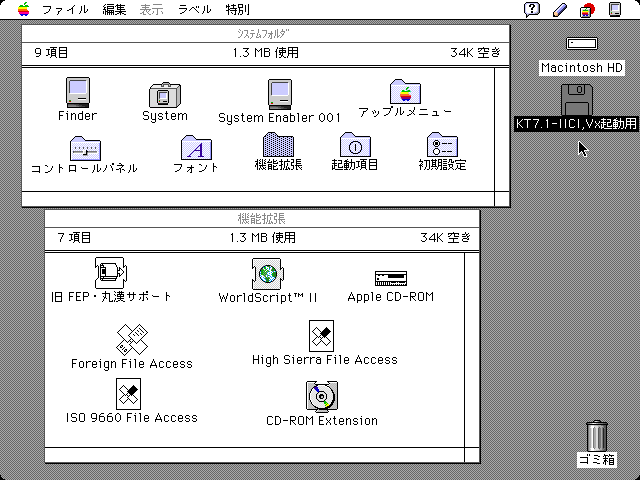Viewport: 640px width, 480px height.
Task: Click the システムフォルダ window vertical scrollbar
Action: tap(502, 130)
